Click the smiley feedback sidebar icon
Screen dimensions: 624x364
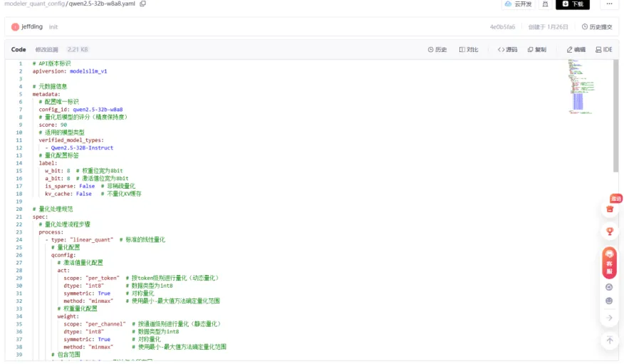coord(609,301)
